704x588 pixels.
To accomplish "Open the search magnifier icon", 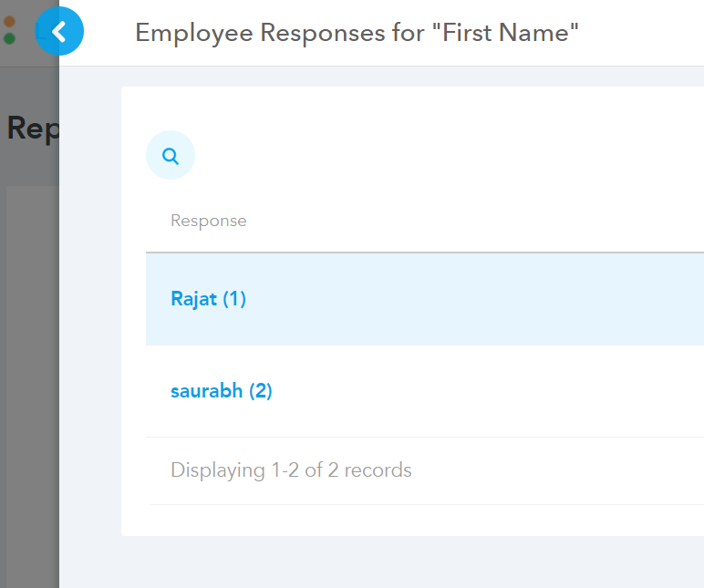I will click(171, 155).
